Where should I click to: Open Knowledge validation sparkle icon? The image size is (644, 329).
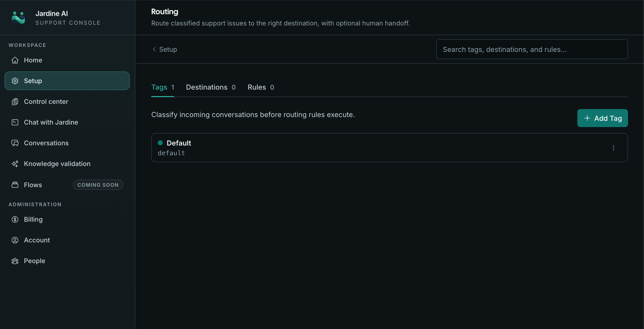click(15, 164)
